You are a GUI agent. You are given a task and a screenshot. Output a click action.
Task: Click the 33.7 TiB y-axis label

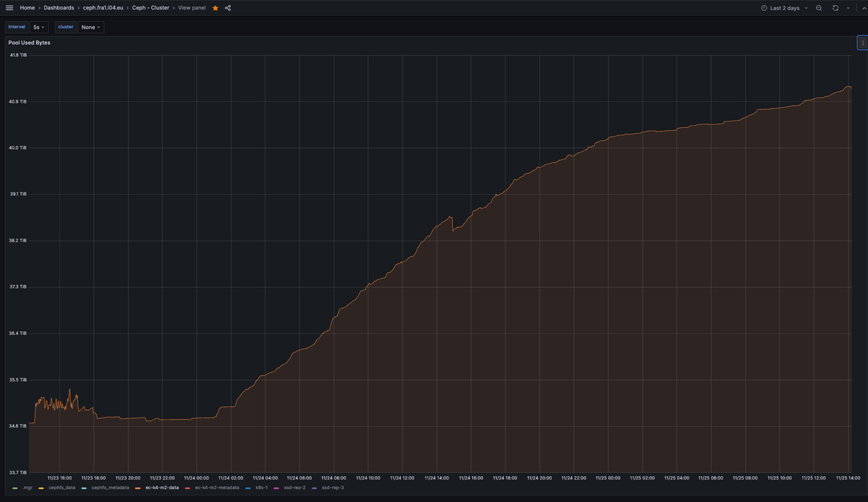tap(17, 472)
